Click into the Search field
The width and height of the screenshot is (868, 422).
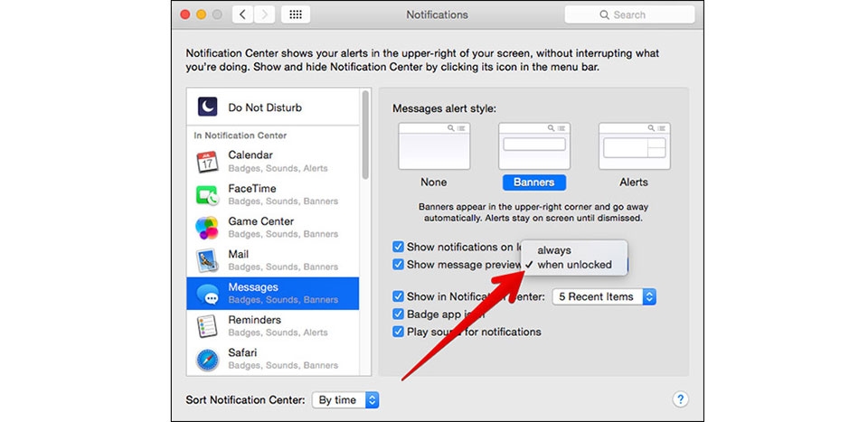tap(629, 15)
